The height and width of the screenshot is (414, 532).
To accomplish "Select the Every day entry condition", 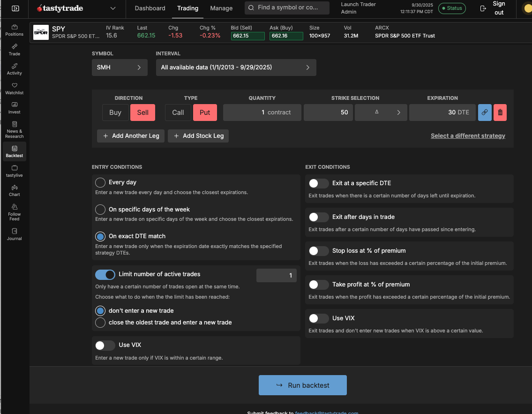I will point(100,182).
